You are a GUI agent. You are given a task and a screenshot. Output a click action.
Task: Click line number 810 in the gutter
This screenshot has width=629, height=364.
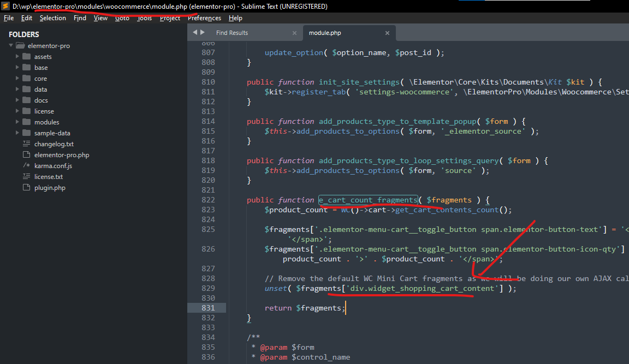(x=208, y=82)
